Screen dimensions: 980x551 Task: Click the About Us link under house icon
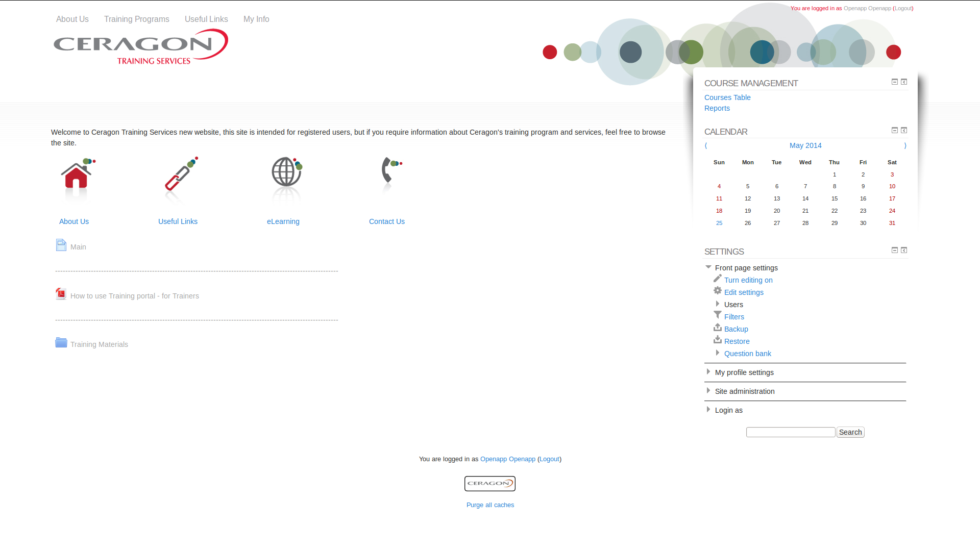click(74, 221)
